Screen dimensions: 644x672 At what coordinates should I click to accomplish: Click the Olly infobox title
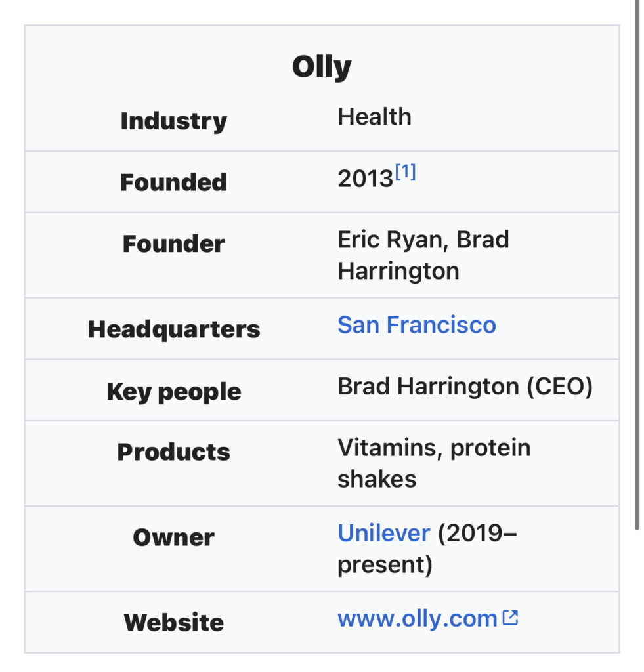click(x=322, y=67)
